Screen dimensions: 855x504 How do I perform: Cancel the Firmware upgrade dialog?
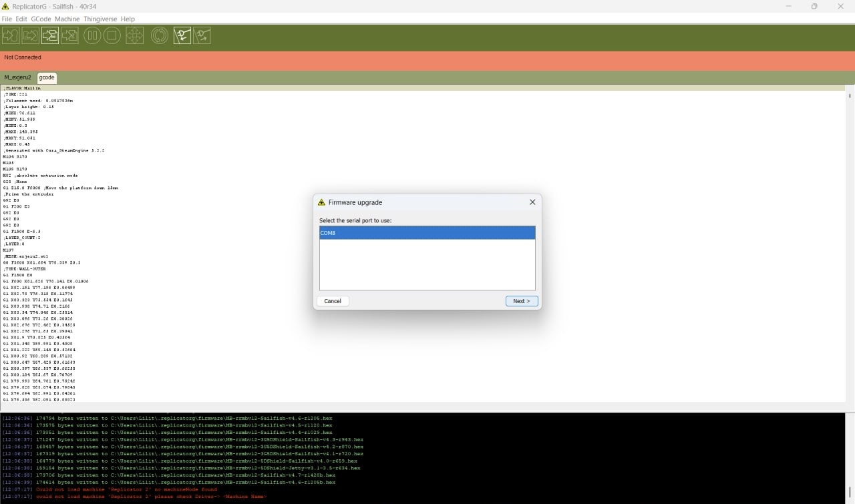pyautogui.click(x=333, y=301)
